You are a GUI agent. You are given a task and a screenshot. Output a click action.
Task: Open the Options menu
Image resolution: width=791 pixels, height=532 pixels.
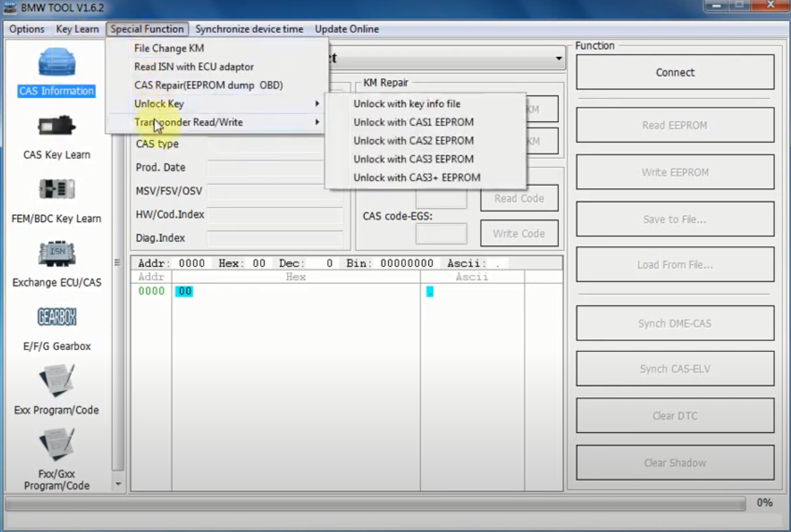click(27, 29)
